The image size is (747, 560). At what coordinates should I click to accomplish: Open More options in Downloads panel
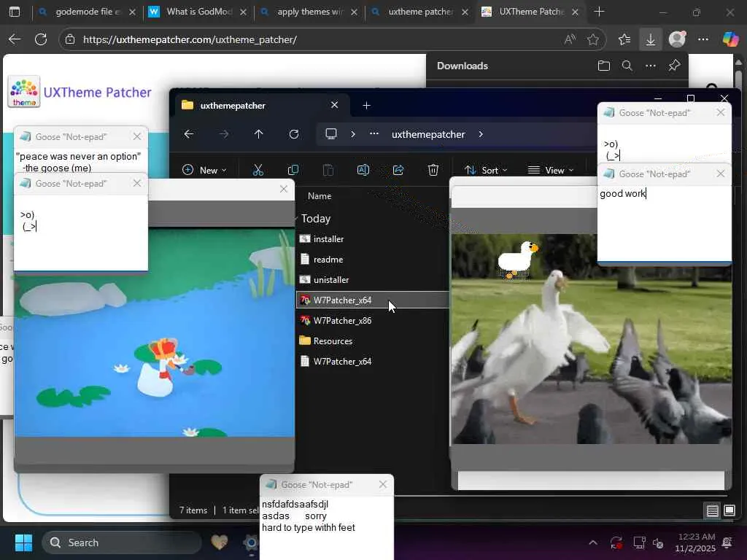tap(650, 66)
